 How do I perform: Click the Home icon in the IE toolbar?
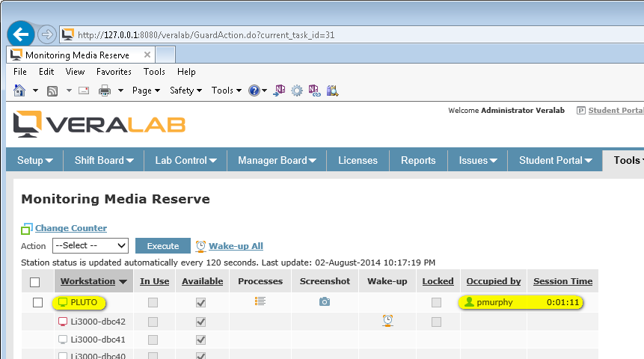(x=19, y=90)
